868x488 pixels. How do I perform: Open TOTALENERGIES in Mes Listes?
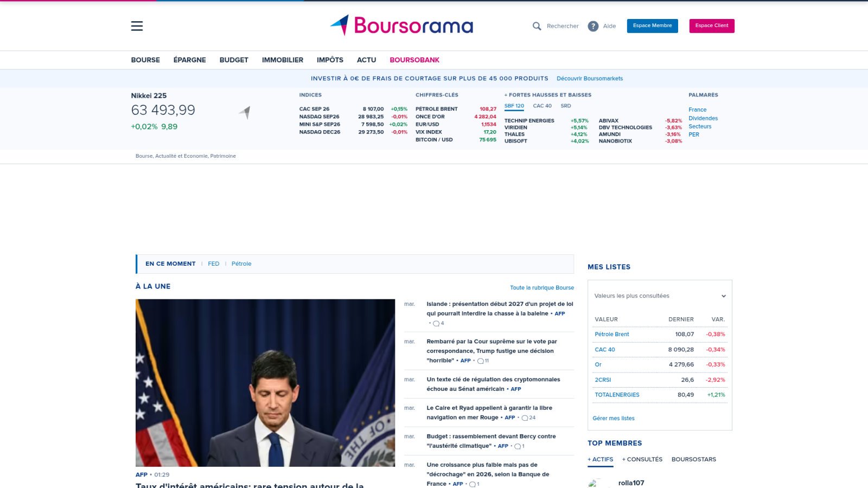[617, 395]
